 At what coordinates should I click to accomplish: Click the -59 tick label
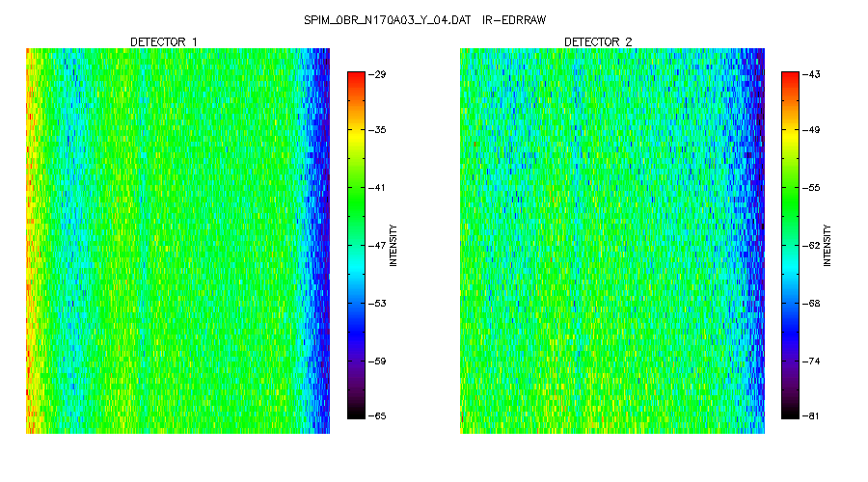tap(377, 361)
